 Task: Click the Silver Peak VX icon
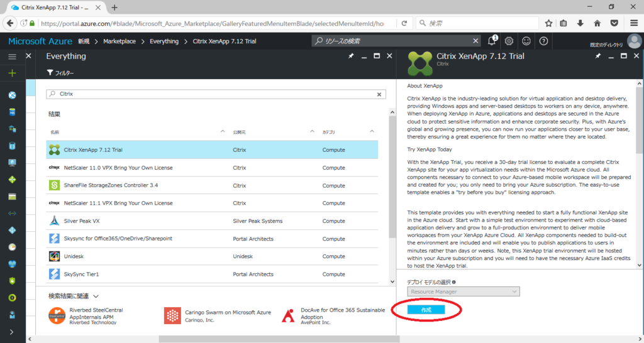tap(54, 220)
